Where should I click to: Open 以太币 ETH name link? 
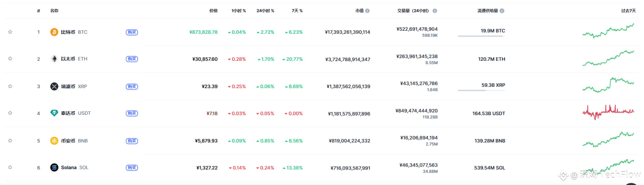[74, 59]
